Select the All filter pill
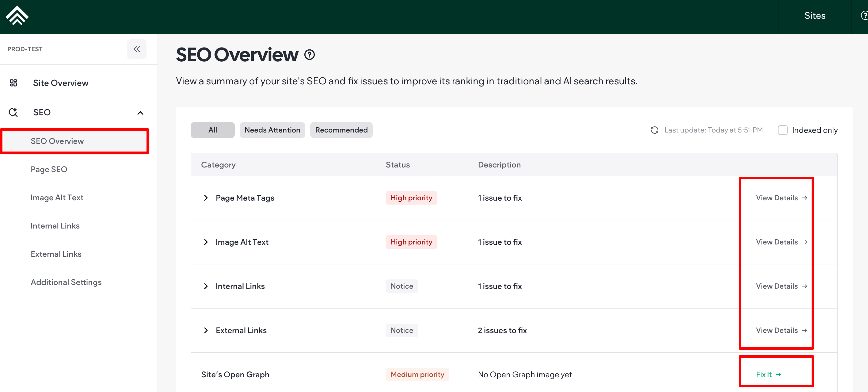Viewport: 868px width, 392px height. 212,130
